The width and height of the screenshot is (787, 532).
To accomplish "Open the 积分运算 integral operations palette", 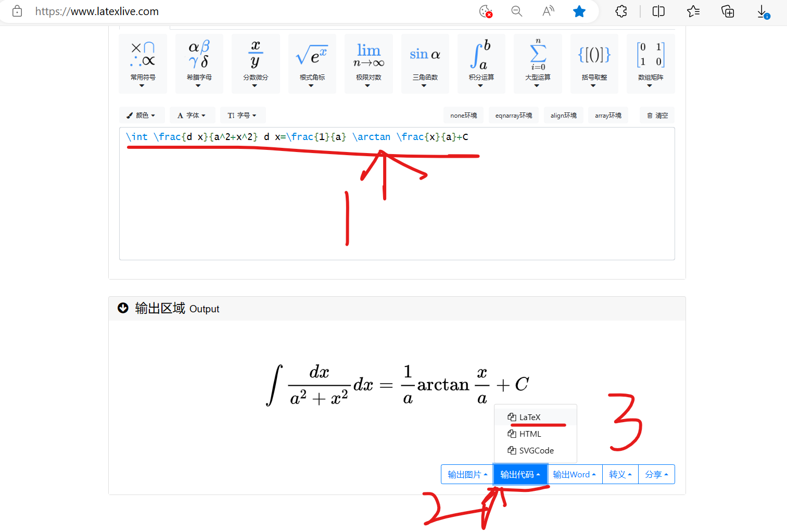I will [481, 64].
